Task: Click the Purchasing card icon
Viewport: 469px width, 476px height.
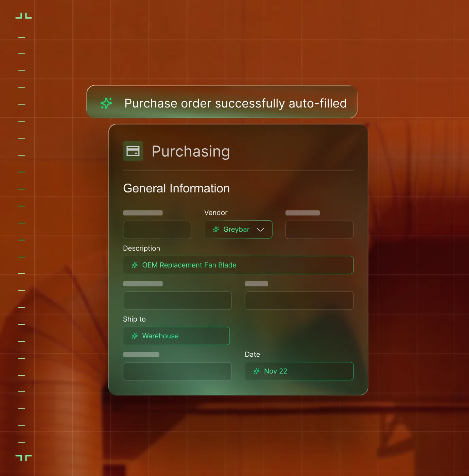Action: point(133,151)
